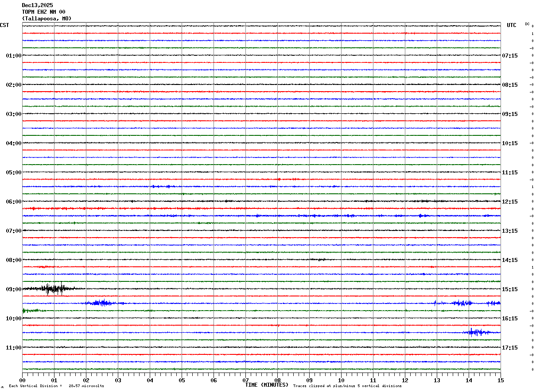
Task: Select the 11:00 CST row label
Action: [x=13, y=348]
